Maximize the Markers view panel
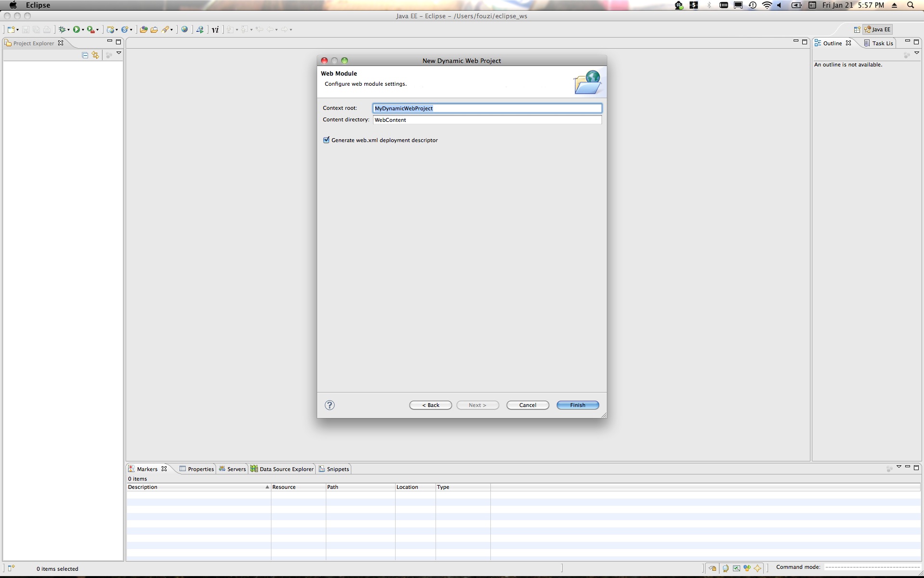Screen dimensions: 924x578 click(916, 467)
